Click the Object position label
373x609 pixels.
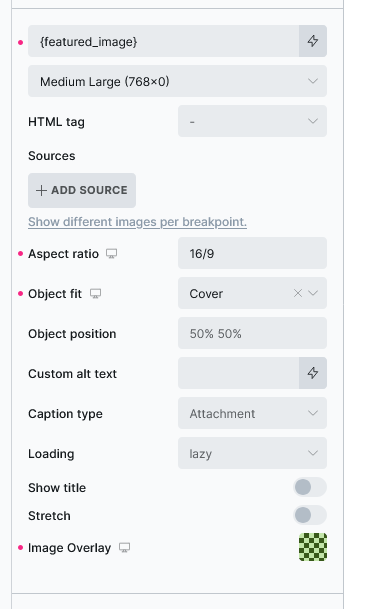point(72,334)
